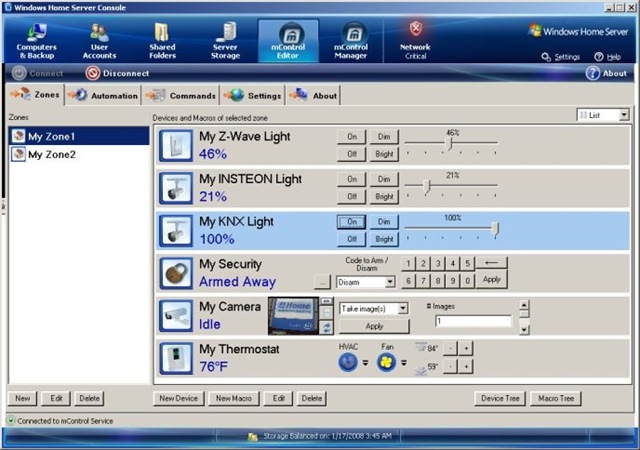The image size is (640, 450).
Task: Click New under the Zones list
Action: pyautogui.click(x=22, y=398)
